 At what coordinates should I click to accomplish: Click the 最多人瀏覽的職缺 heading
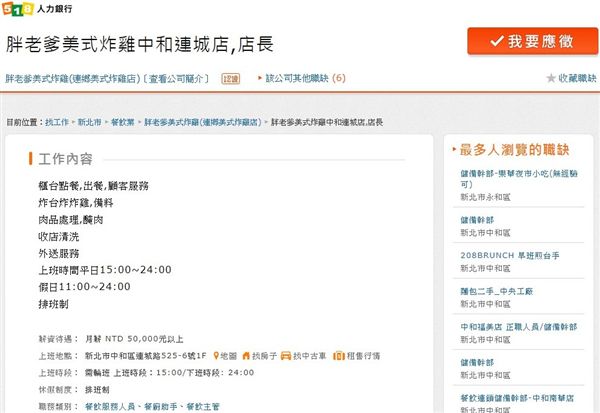click(514, 150)
